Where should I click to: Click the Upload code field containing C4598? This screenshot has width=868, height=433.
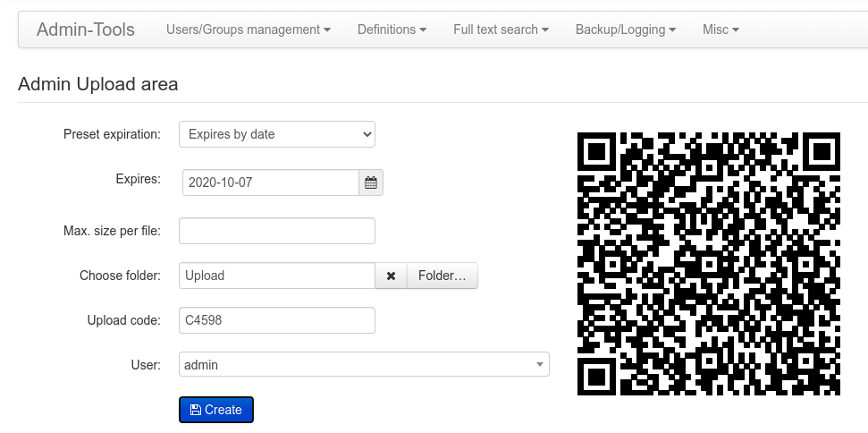coord(277,320)
